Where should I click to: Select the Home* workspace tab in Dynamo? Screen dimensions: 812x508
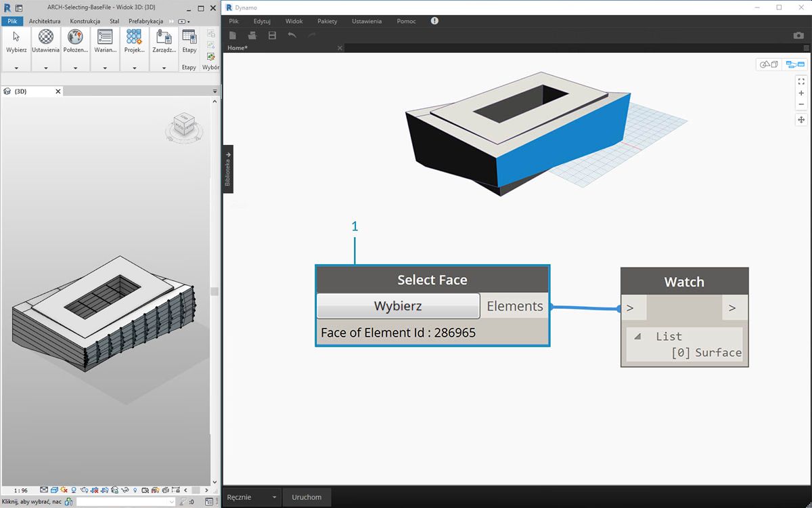(x=238, y=48)
